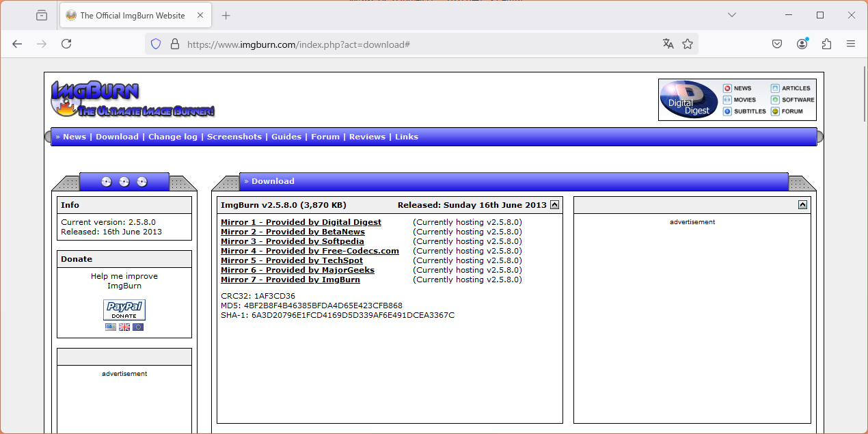Open Digital Digest NEWS link icon
Viewport: 868px width, 434px height.
[x=727, y=88]
